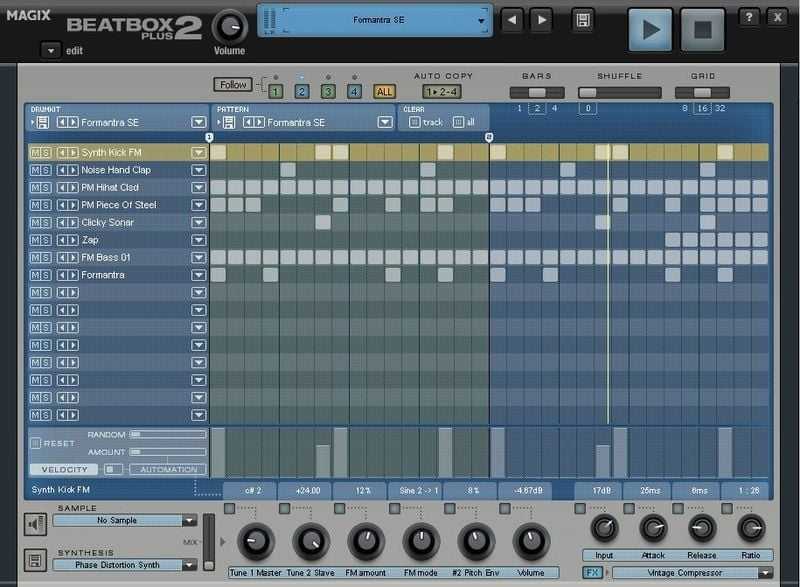
Task: Open Noise Hand Clap track dropdown
Action: pyautogui.click(x=198, y=170)
